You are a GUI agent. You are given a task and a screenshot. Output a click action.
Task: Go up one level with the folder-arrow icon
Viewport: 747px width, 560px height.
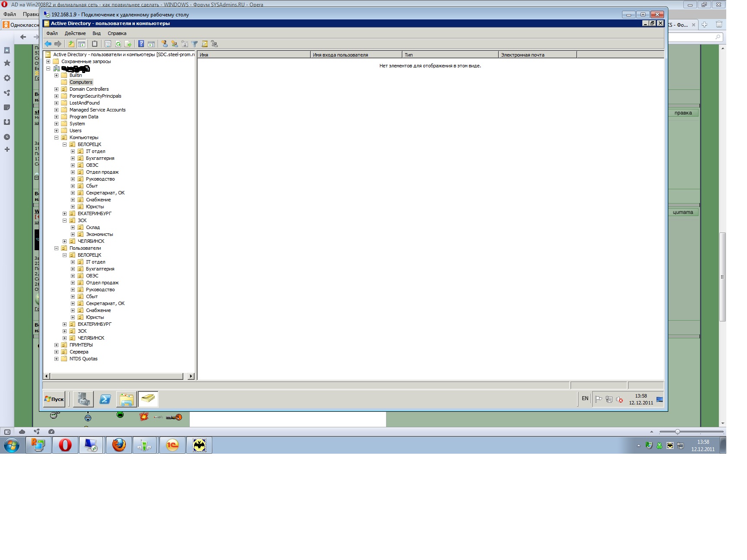[x=71, y=44]
